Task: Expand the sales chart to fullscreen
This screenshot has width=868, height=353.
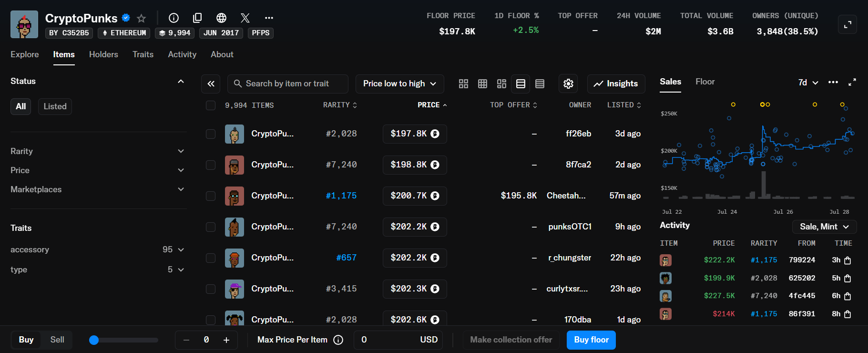Action: pyautogui.click(x=852, y=82)
